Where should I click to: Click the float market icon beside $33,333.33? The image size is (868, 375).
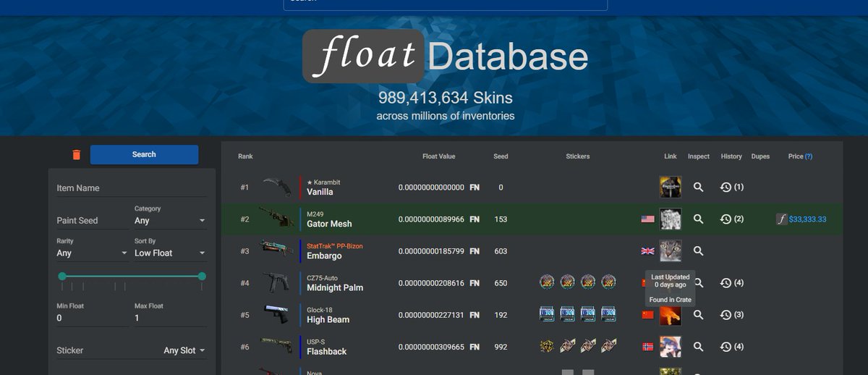click(x=781, y=219)
